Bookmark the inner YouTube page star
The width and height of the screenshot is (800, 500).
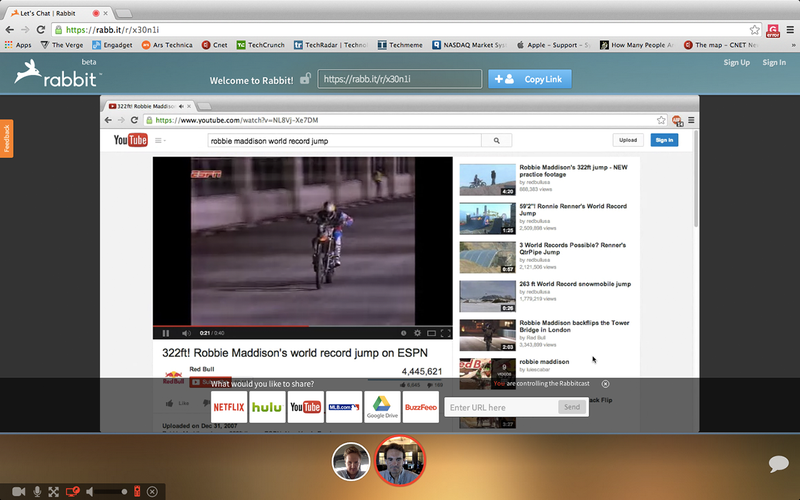(x=661, y=120)
